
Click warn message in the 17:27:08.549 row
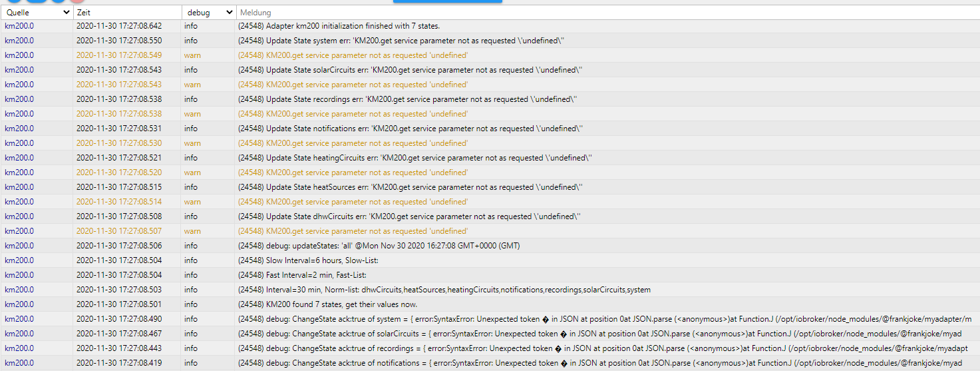(353, 55)
